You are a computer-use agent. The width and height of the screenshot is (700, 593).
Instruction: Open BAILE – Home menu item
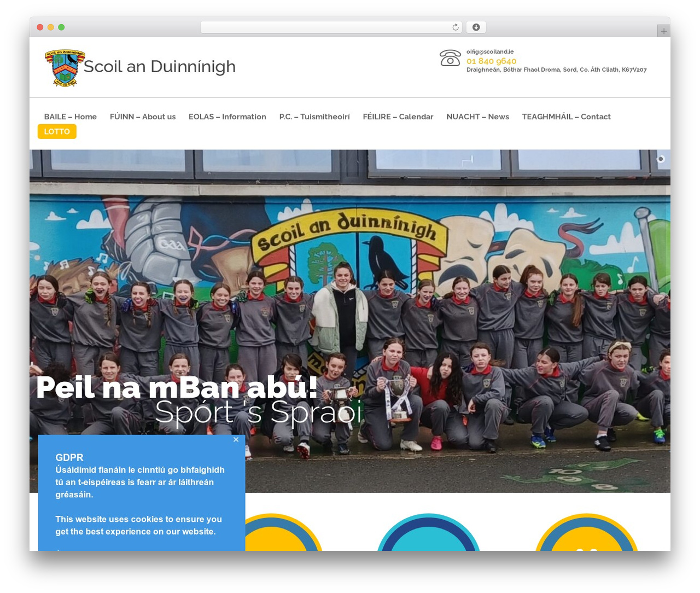(x=71, y=117)
